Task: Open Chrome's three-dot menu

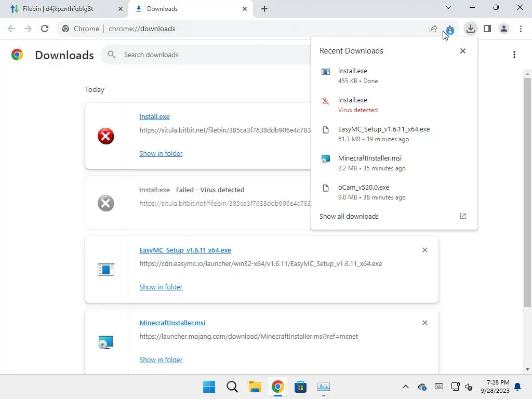Action: pos(521,29)
